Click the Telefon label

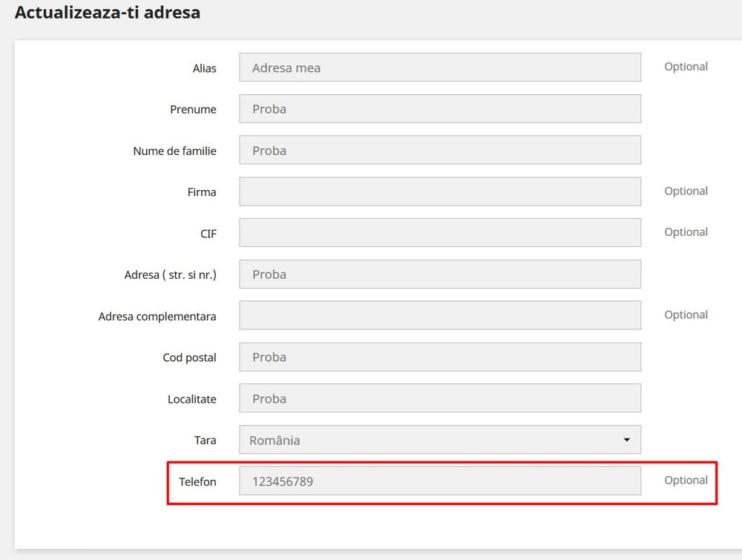click(x=197, y=482)
